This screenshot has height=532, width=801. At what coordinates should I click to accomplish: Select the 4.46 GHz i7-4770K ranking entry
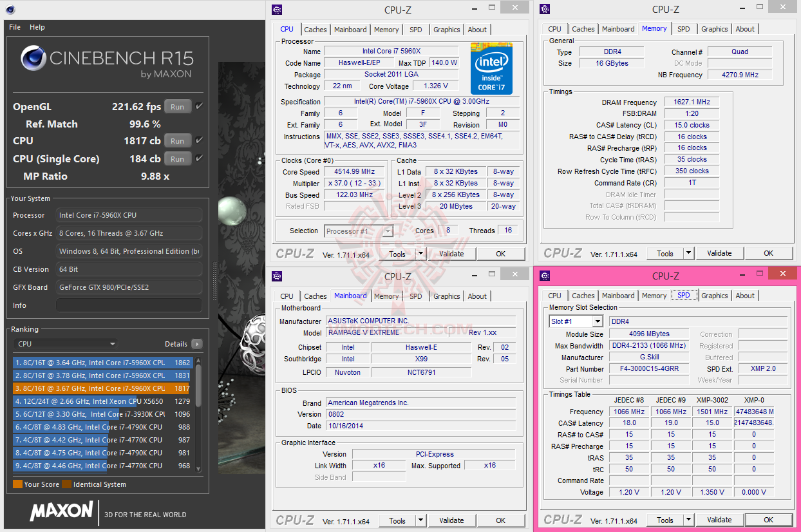coord(102,466)
